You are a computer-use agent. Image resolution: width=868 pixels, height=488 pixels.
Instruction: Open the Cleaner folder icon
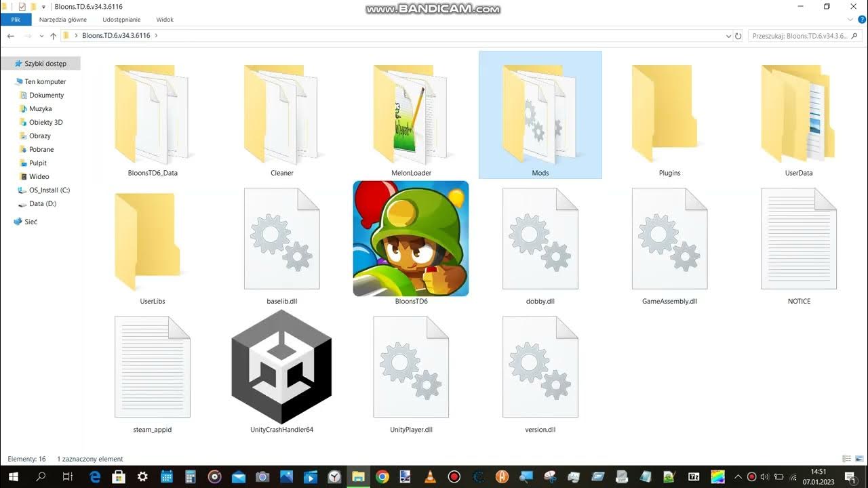281,114
